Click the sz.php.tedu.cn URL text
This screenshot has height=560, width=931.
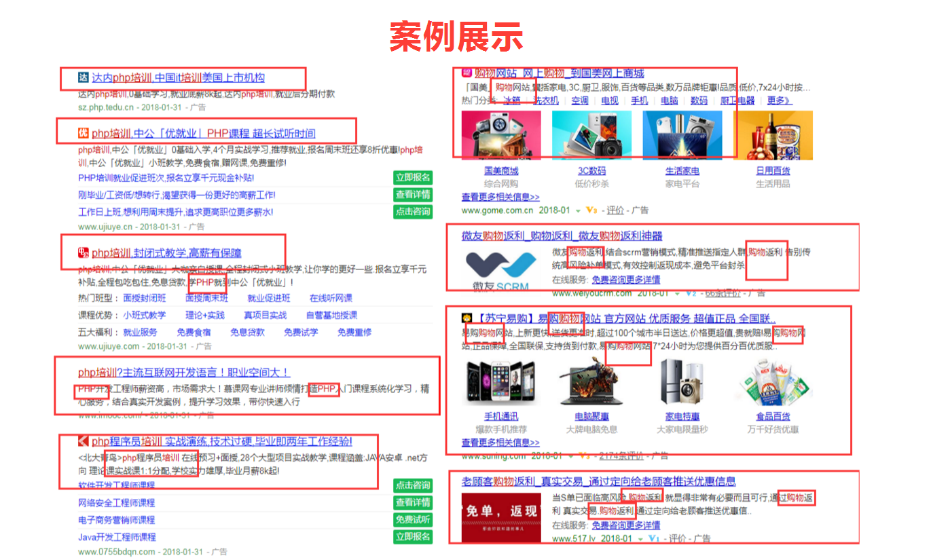[106, 107]
